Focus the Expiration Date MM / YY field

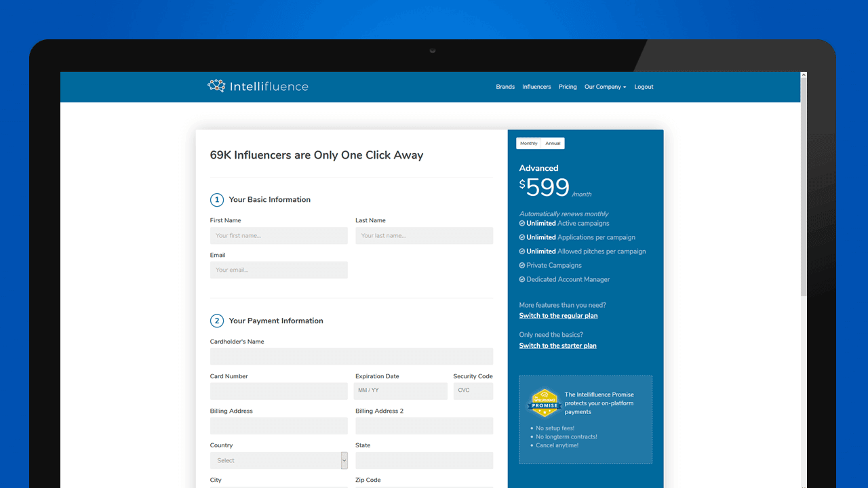[x=400, y=391]
